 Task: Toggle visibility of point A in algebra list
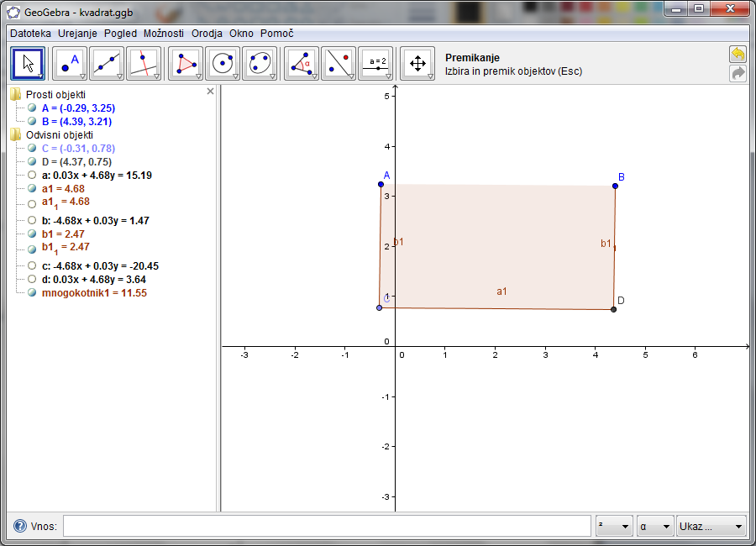[x=32, y=108]
